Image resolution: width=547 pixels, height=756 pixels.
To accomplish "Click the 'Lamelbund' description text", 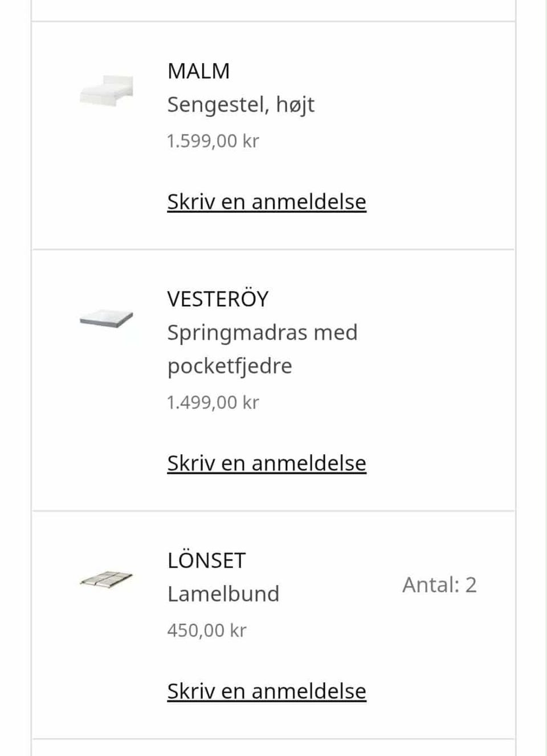I will tap(223, 594).
